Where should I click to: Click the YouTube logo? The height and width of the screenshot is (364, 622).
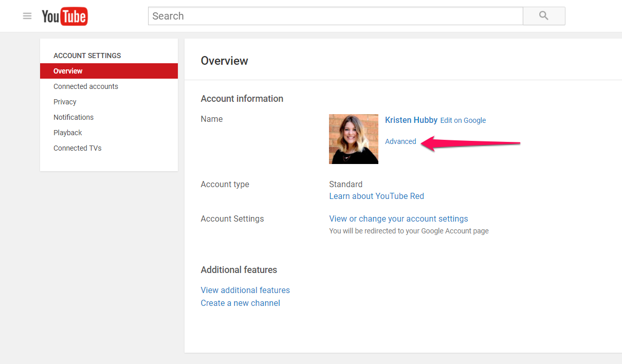[65, 16]
